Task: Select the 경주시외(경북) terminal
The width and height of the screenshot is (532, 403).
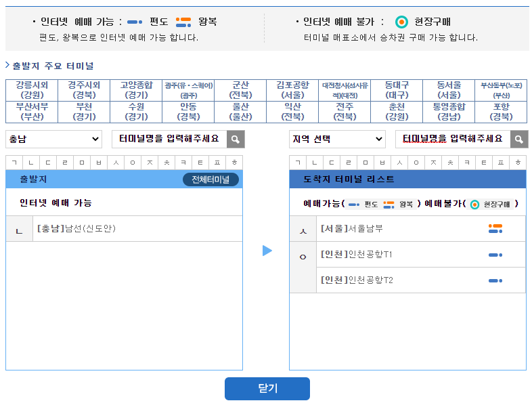Action: pyautogui.click(x=84, y=90)
